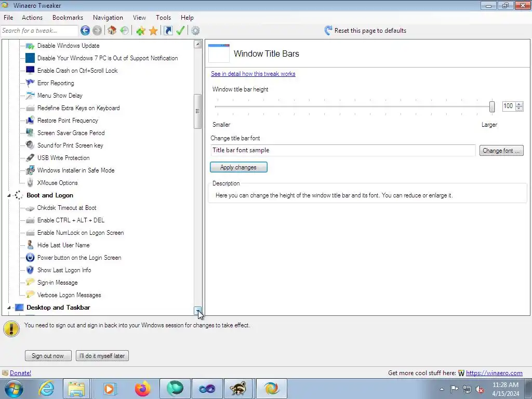The image size is (532, 399).
Task: Open the Tools menu
Action: coord(163,18)
